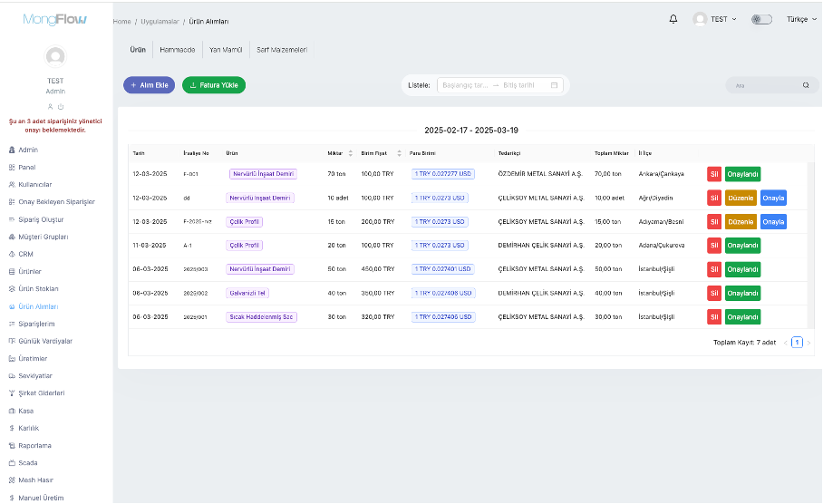
Task: Open the notification bell icon
Action: (x=673, y=19)
